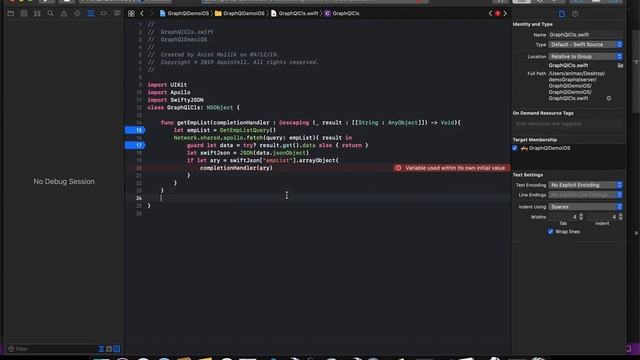This screenshot has width=640, height=360.
Task: Toggle breakpoint on line 15
Action: tap(135, 130)
